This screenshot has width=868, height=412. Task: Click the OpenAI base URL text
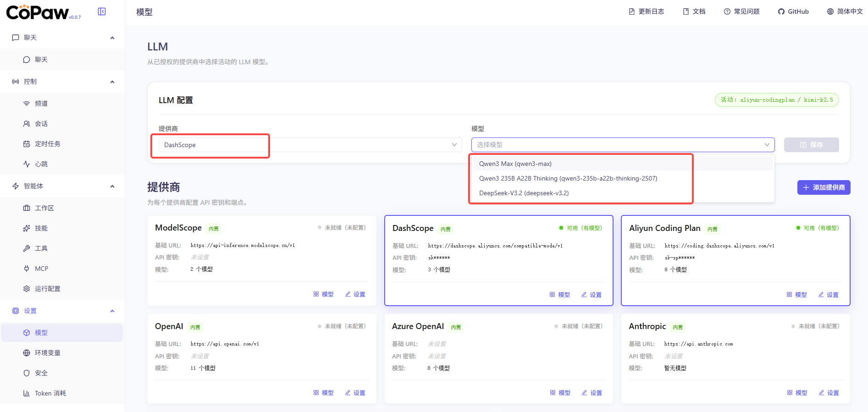pyautogui.click(x=225, y=344)
